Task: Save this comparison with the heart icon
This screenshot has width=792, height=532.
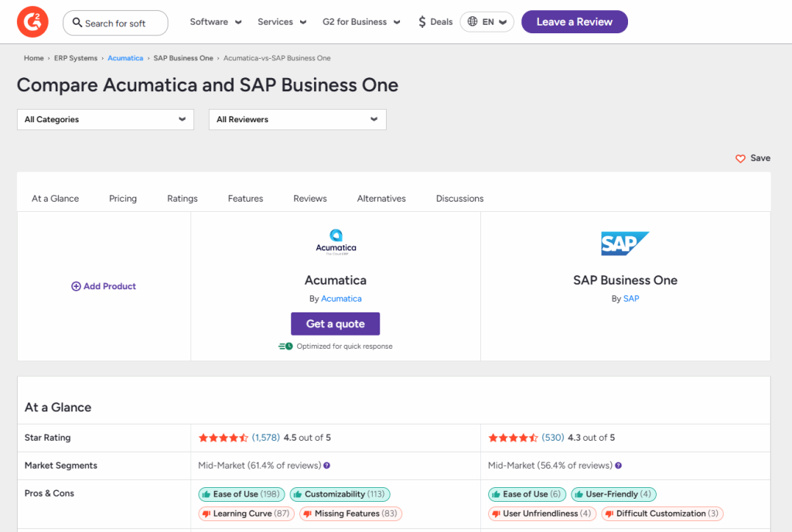Action: (739, 158)
